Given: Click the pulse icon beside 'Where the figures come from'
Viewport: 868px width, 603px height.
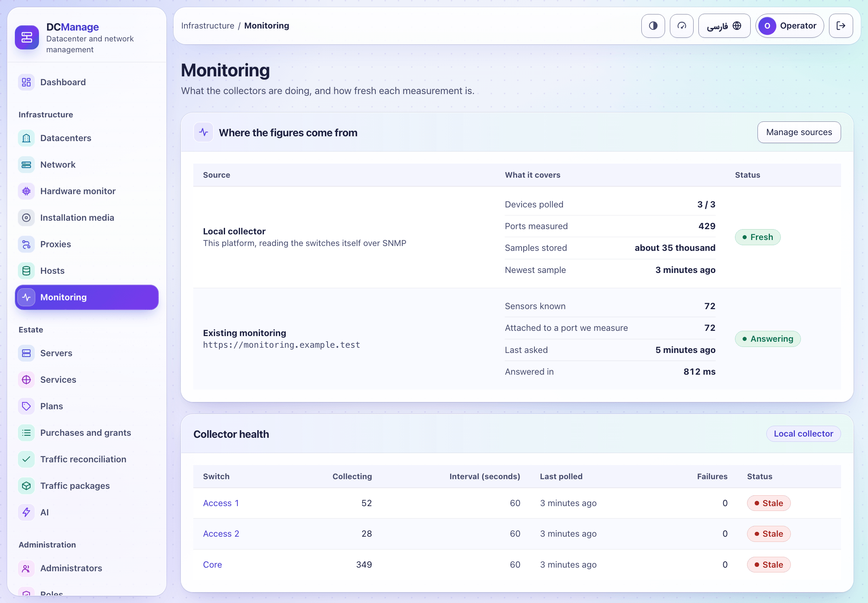Looking at the screenshot, I should pyautogui.click(x=204, y=132).
